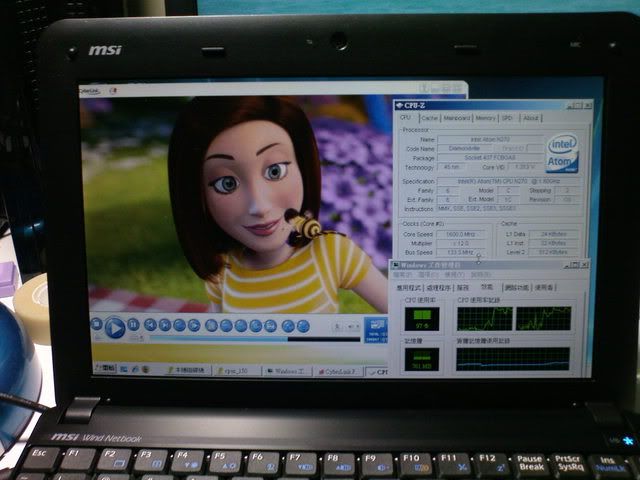640x480 pixels.
Task: Click the Specification field in CPU-Z
Action: tap(509, 181)
